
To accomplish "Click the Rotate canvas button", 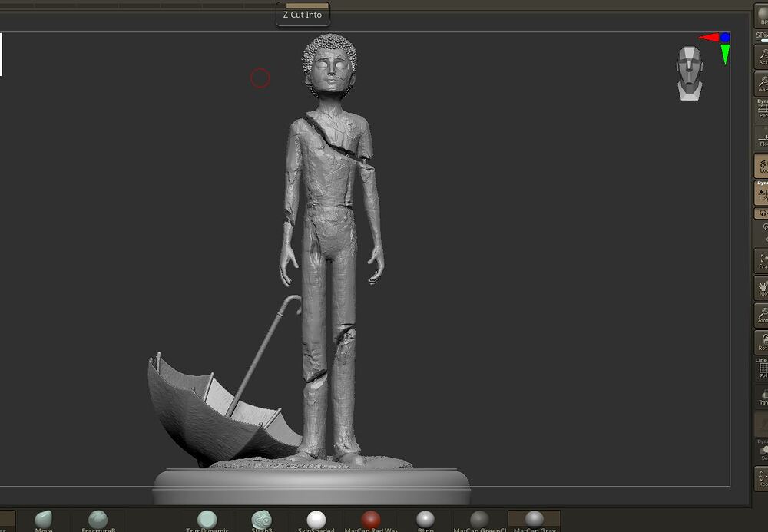I will (761, 342).
